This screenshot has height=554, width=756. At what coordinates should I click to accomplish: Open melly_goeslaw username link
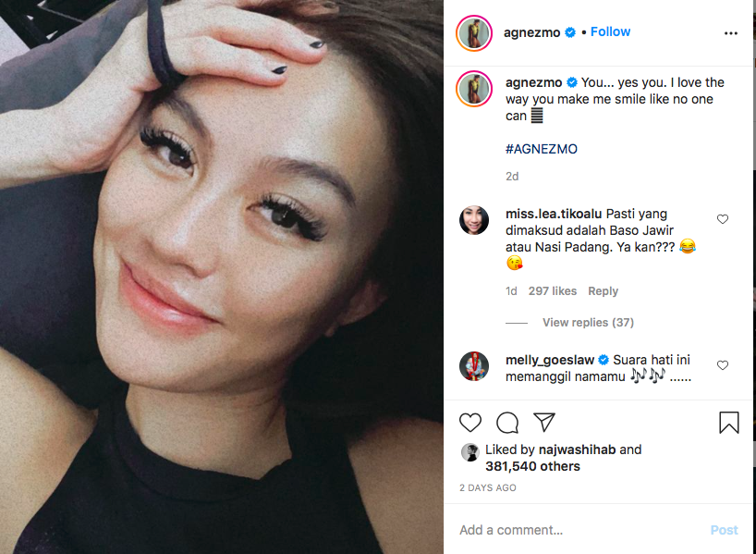click(x=550, y=360)
